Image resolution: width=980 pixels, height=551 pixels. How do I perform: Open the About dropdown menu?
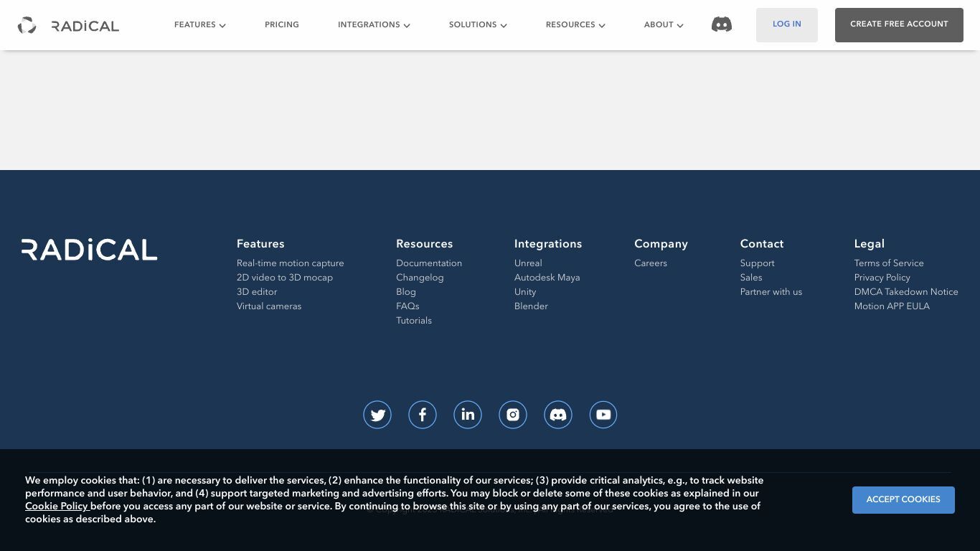coord(664,25)
